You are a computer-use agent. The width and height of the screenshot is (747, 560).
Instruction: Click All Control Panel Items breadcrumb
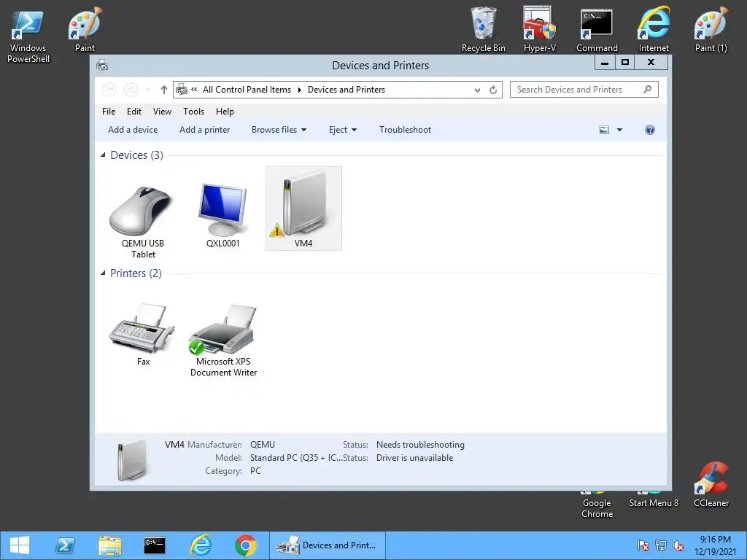tap(247, 90)
